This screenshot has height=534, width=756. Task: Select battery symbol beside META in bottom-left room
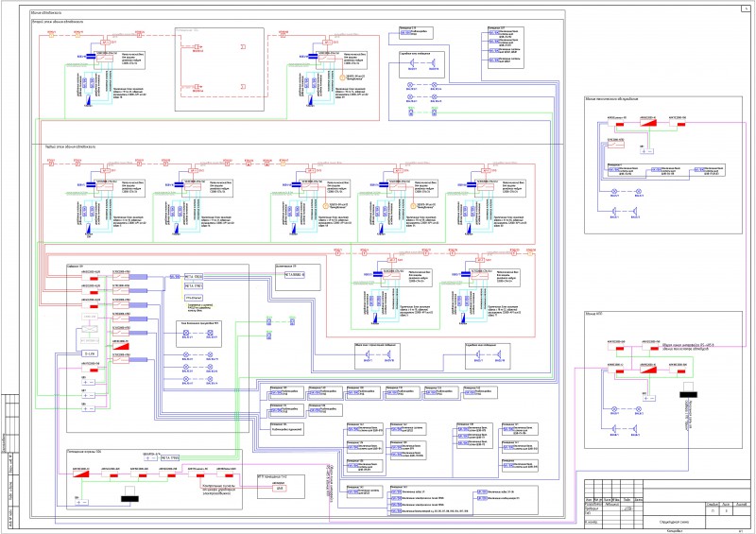(150, 457)
